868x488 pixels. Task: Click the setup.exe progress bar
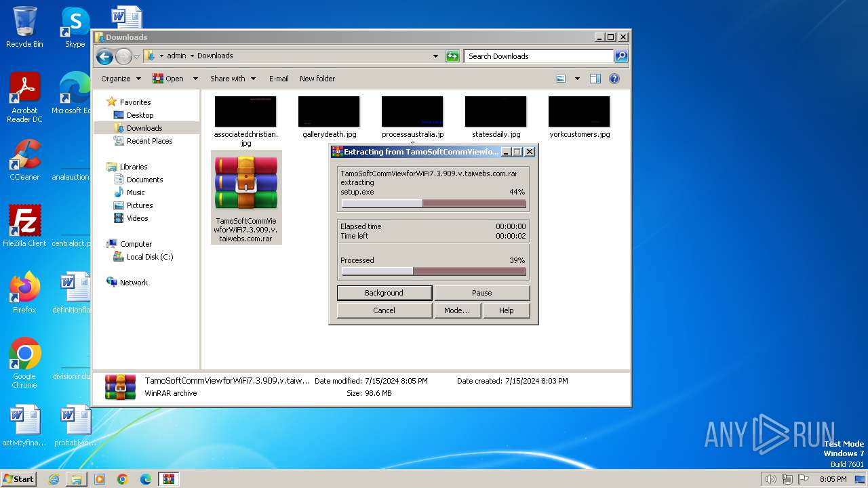433,203
